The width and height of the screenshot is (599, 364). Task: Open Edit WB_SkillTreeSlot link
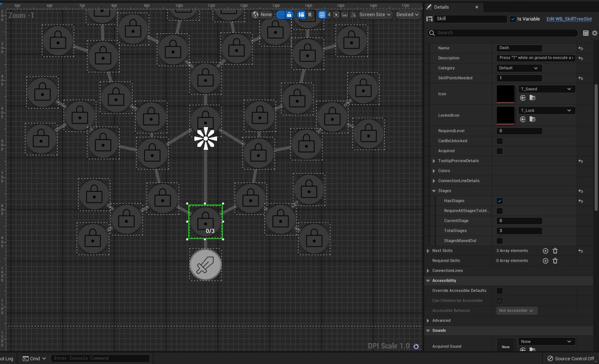click(569, 19)
